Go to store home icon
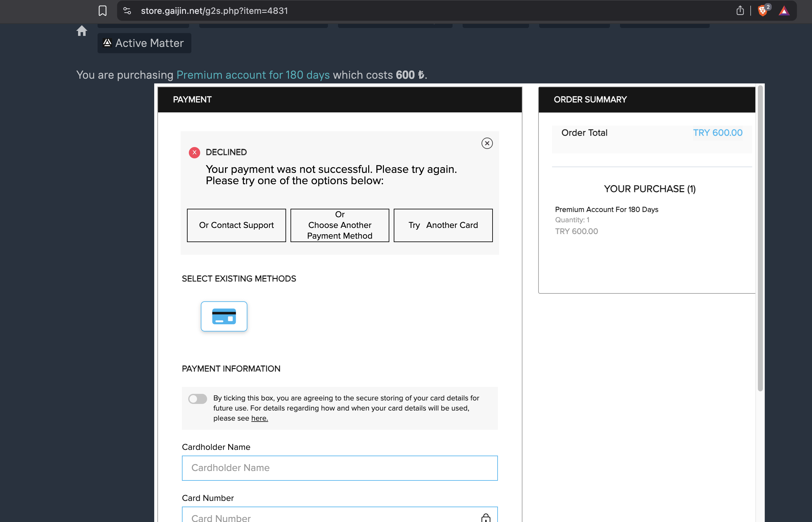Viewport: 812px width, 522px height. [x=82, y=31]
